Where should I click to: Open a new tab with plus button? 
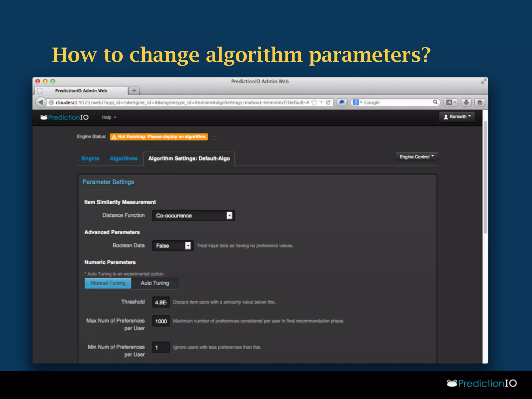coord(134,90)
